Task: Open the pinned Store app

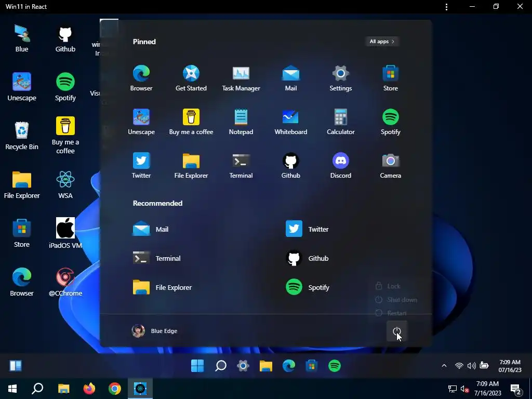Action: [x=391, y=78]
